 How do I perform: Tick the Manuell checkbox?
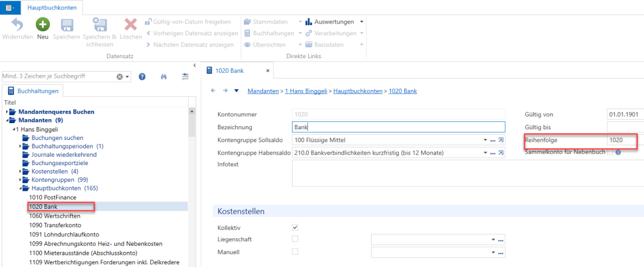[295, 252]
